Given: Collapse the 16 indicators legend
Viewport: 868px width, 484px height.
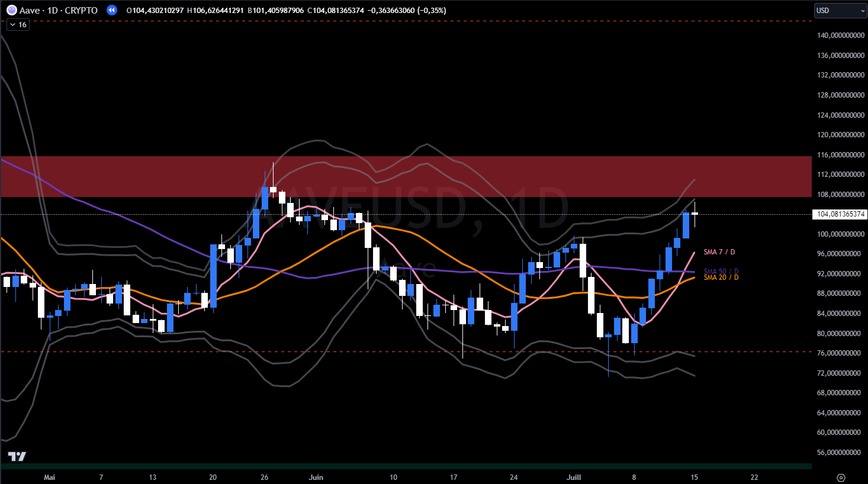Looking at the screenshot, I should (12, 25).
